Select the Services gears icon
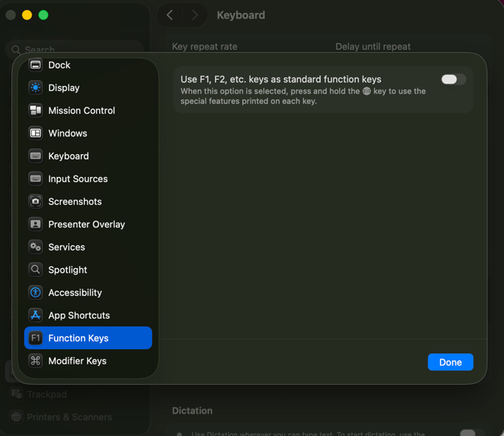This screenshot has width=504, height=436. [35, 247]
